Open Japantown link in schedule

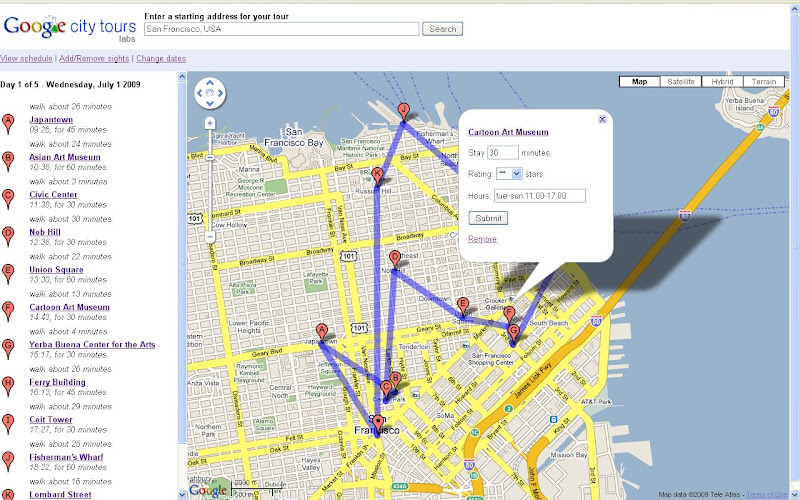click(51, 119)
